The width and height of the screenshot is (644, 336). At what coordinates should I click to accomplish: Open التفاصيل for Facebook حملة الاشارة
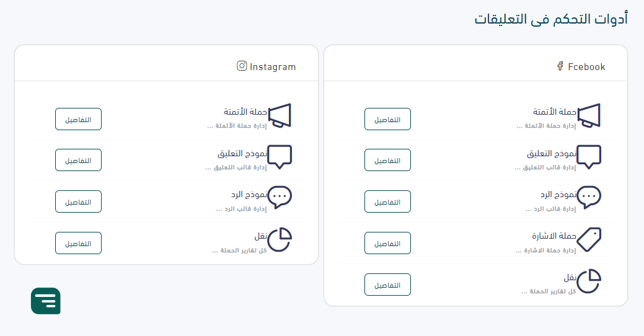(x=387, y=243)
